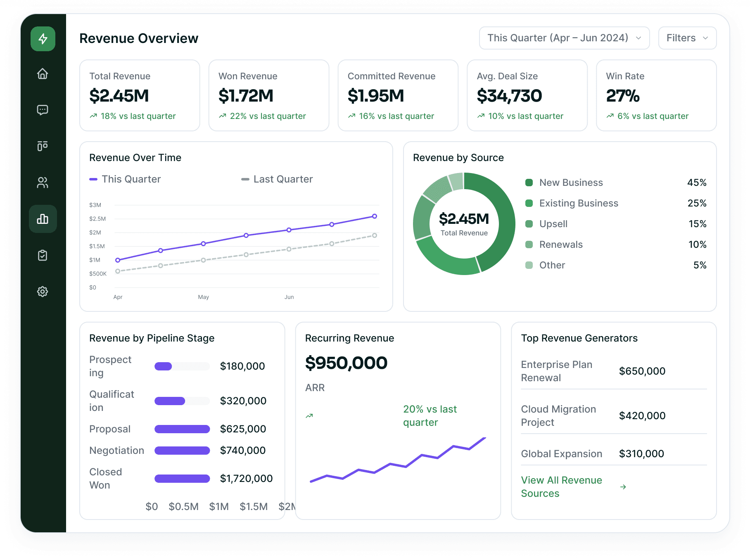Toggle Last Quarter legend series
The image size is (750, 560).
[277, 179]
